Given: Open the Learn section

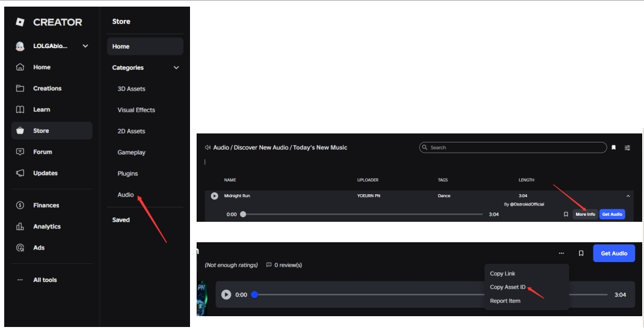Looking at the screenshot, I should (x=41, y=109).
